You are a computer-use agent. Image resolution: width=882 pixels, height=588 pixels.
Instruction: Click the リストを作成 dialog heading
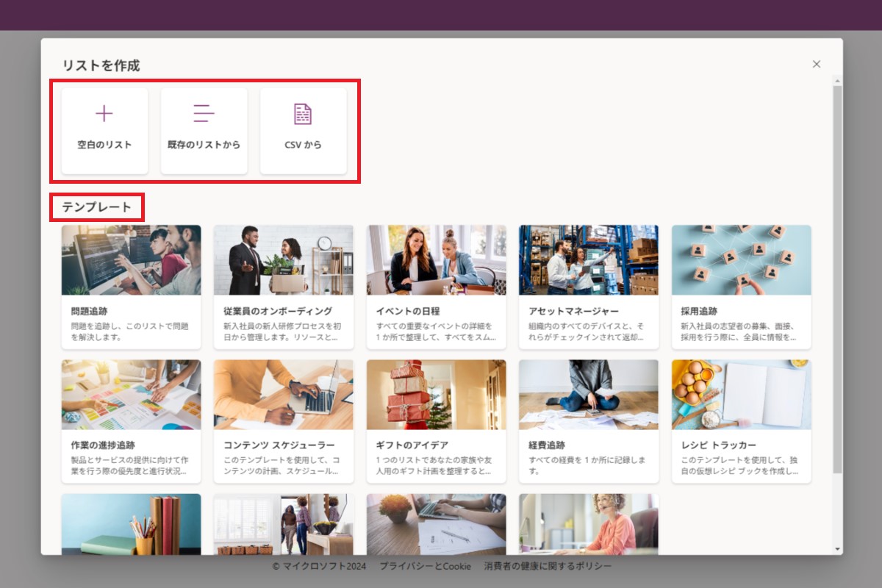[101, 65]
